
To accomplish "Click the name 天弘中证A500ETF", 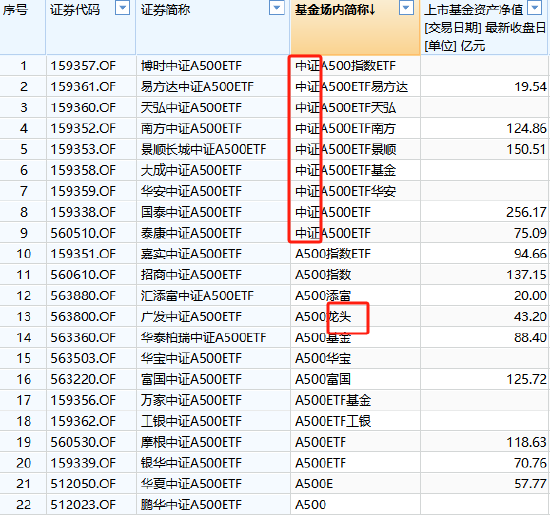I will click(191, 108).
